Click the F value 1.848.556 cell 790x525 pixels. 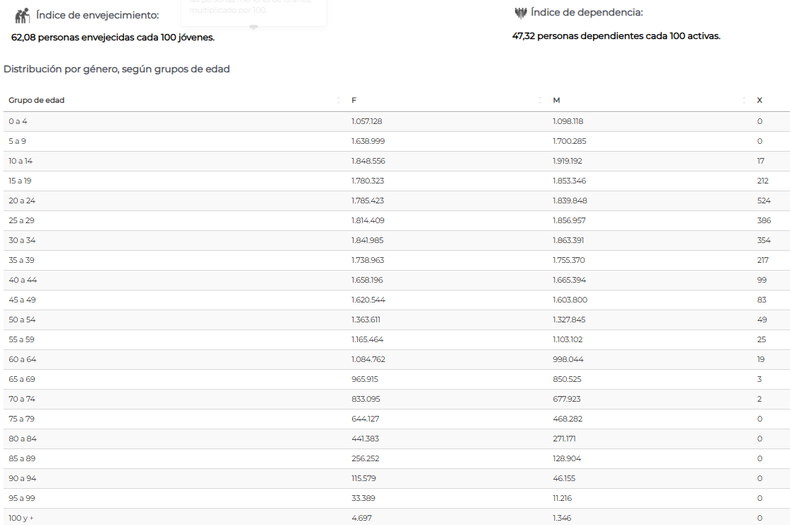pos(368,161)
